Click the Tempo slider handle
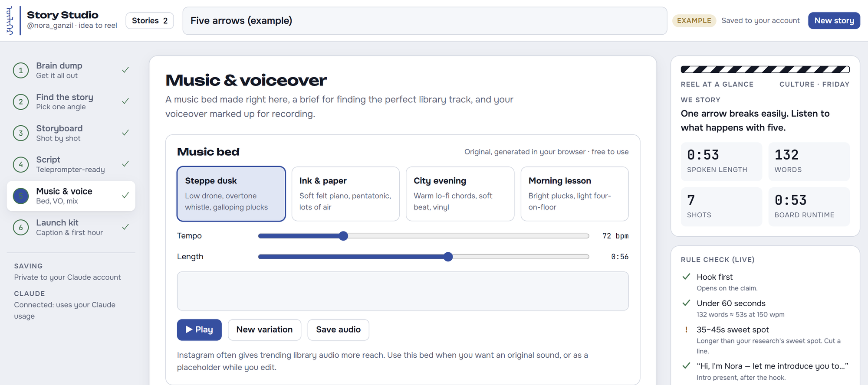The width and height of the screenshot is (868, 385). (x=343, y=236)
